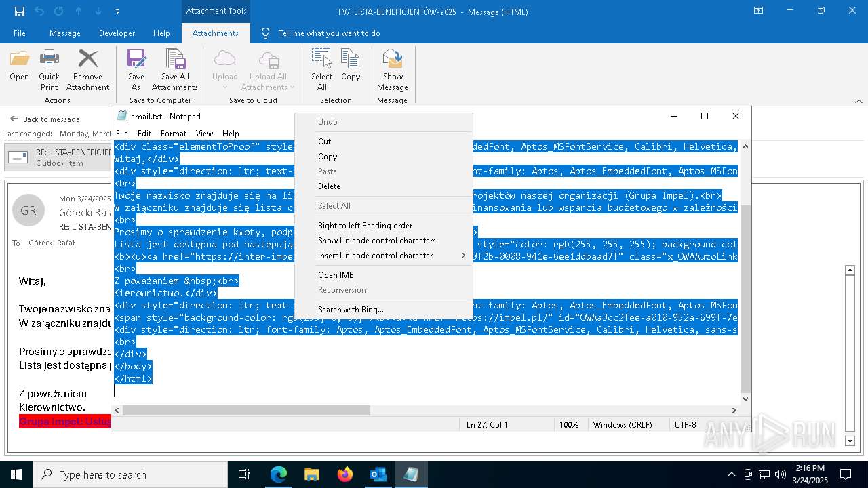This screenshot has height=488, width=868.
Task: Click the Notepad vertical scrollbar thumb
Action: tap(745, 298)
